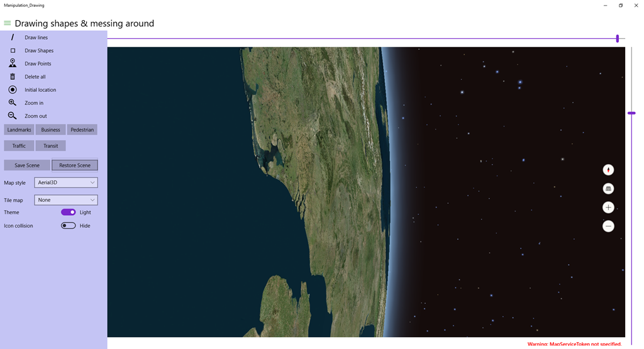
Task: Click the Save Scene button
Action: point(27,165)
